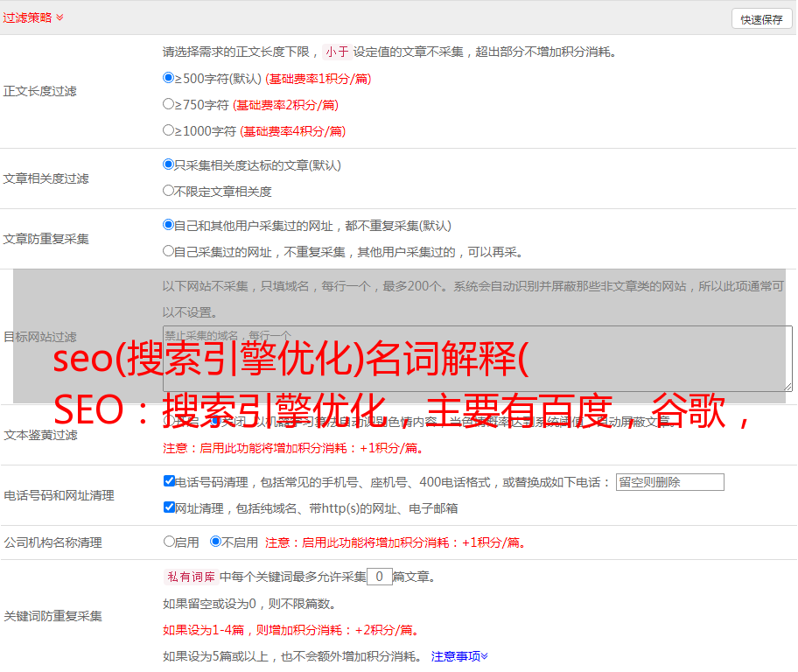Click the 公司机构名称清理 row label
The width and height of the screenshot is (798, 672).
coord(52,542)
